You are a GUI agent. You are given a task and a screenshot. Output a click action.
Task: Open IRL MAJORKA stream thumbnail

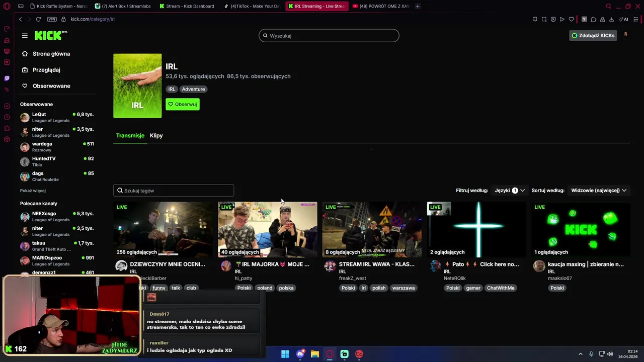268,230
